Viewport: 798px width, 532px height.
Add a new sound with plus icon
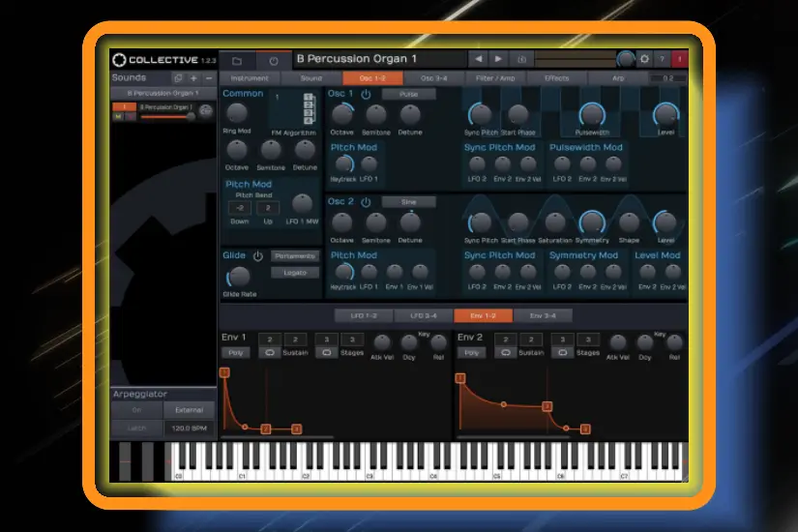193,77
